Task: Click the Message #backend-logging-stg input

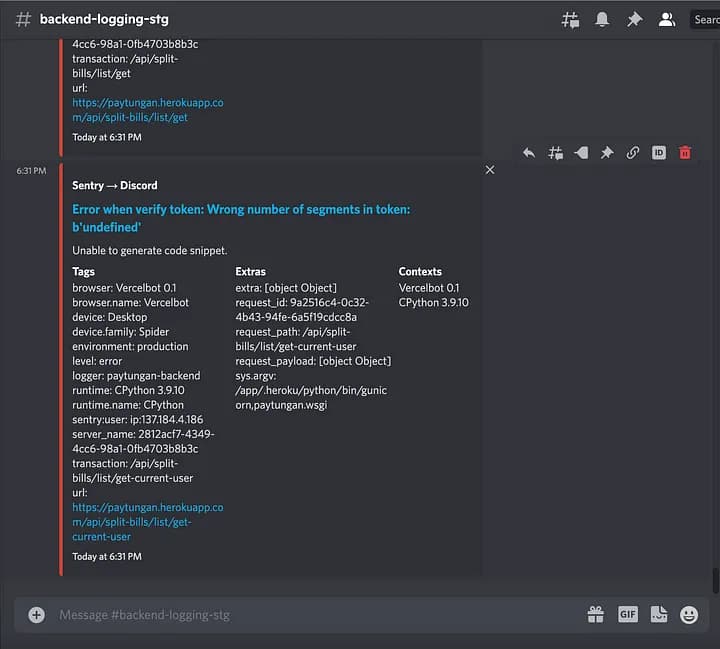Action: point(317,615)
